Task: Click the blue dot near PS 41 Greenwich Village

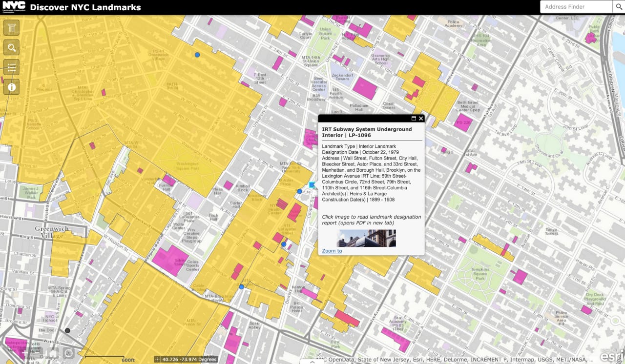Action: click(x=197, y=55)
